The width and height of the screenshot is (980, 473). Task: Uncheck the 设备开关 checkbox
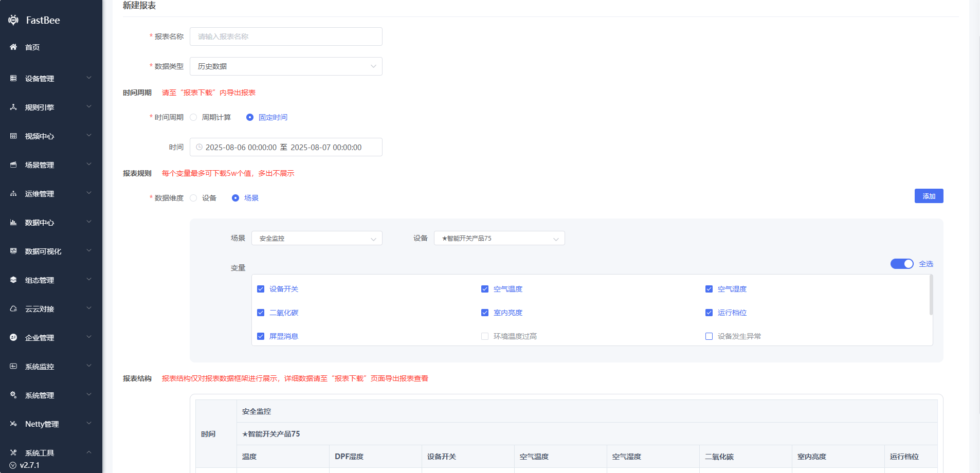tap(261, 289)
